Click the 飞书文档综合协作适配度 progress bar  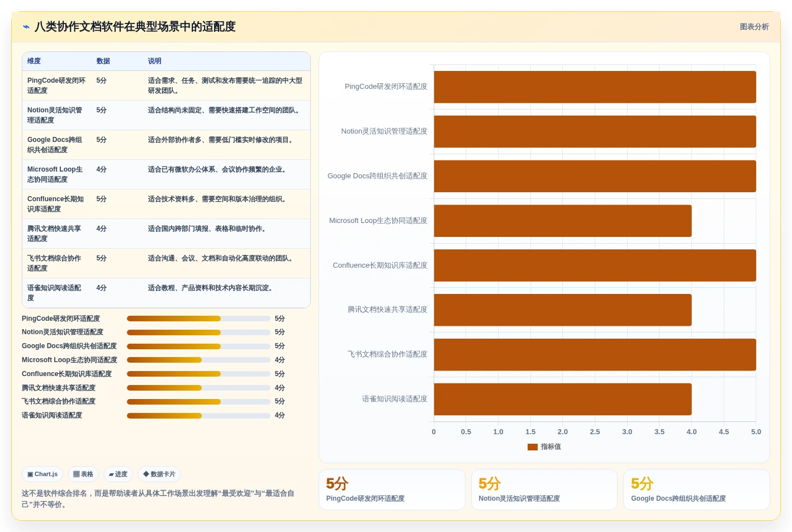click(198, 402)
